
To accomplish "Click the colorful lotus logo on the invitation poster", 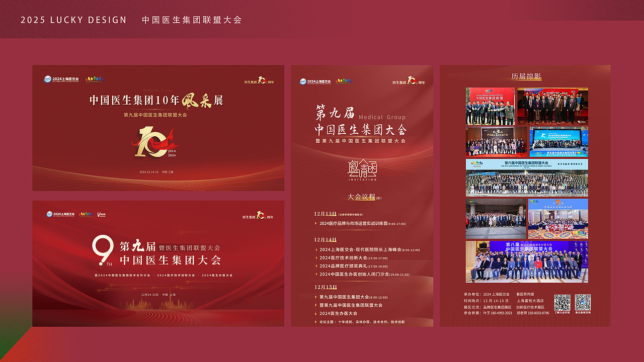I will [x=344, y=81].
